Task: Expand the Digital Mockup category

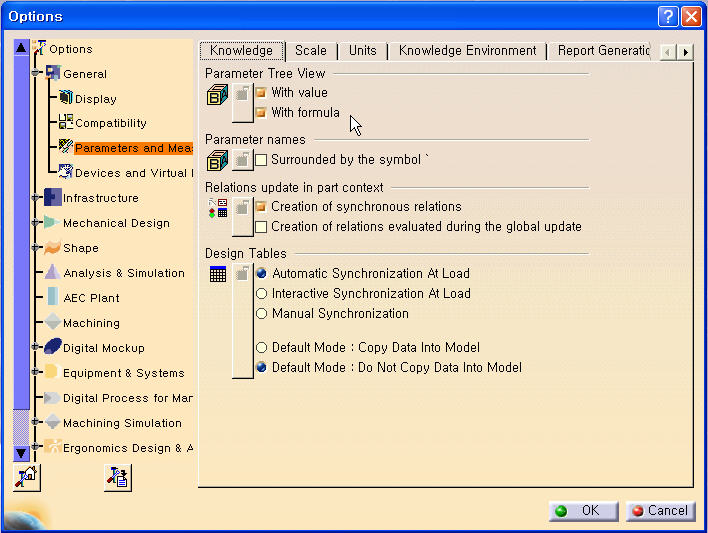Action: [36, 348]
